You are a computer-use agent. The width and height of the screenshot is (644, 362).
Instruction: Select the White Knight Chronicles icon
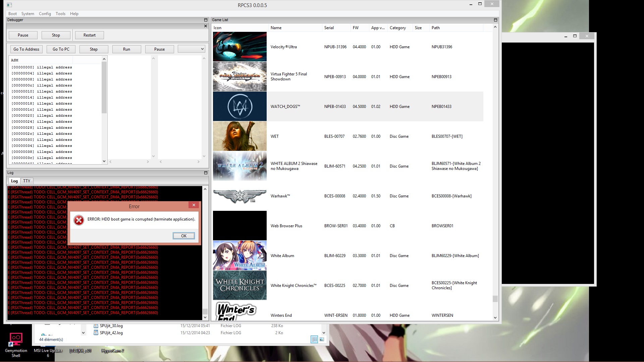point(240,285)
